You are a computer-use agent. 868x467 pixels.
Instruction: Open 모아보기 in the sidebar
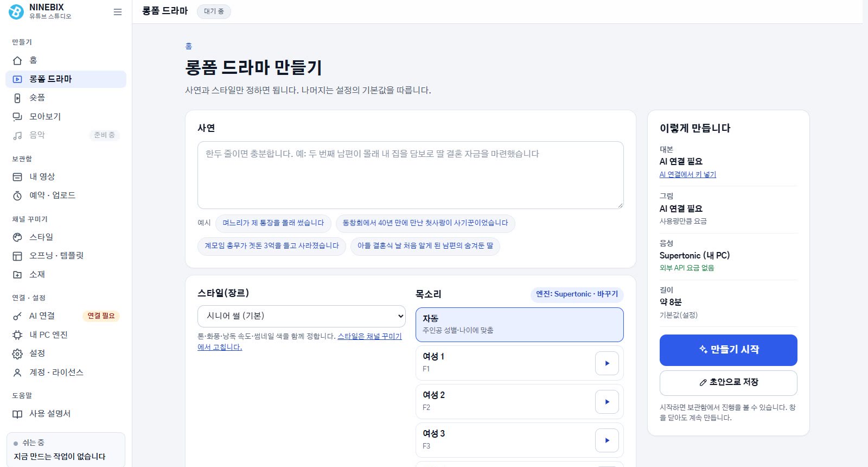pos(66,117)
